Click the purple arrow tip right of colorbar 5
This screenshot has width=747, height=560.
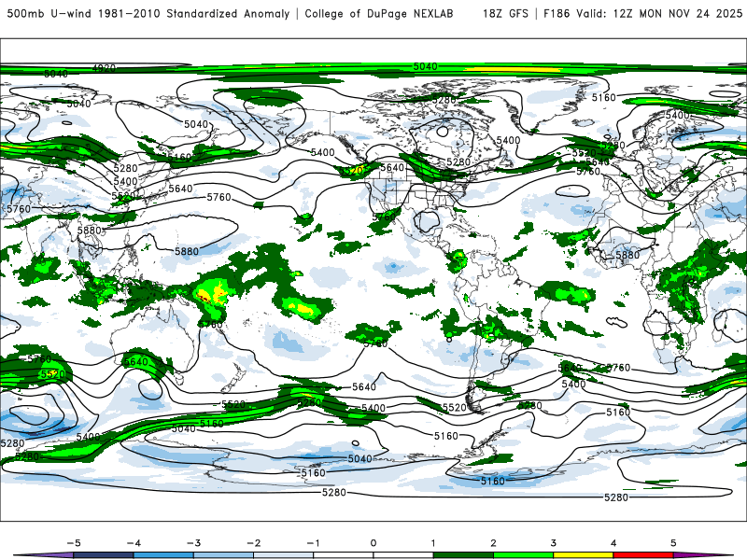click(x=703, y=555)
